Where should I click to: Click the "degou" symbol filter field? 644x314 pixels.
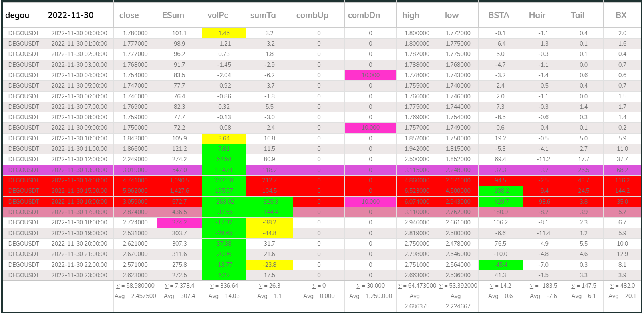point(23,16)
